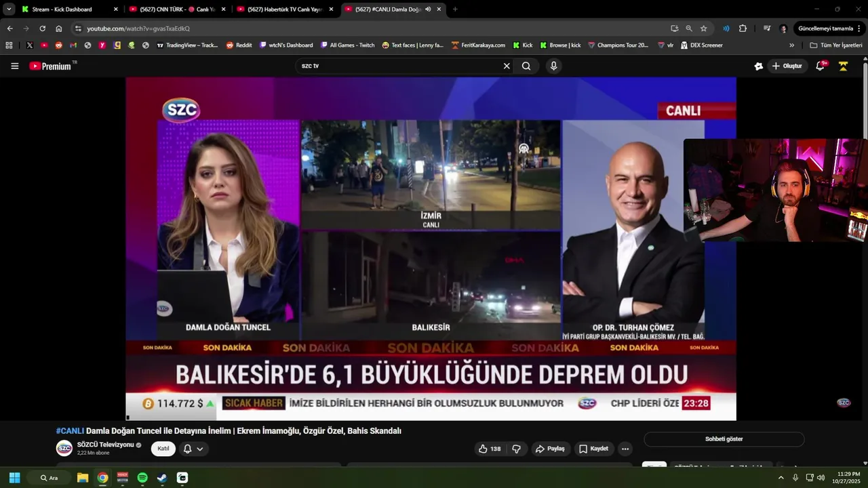Open Steam from the taskbar
Screen dimensions: 868x488
coord(162,478)
